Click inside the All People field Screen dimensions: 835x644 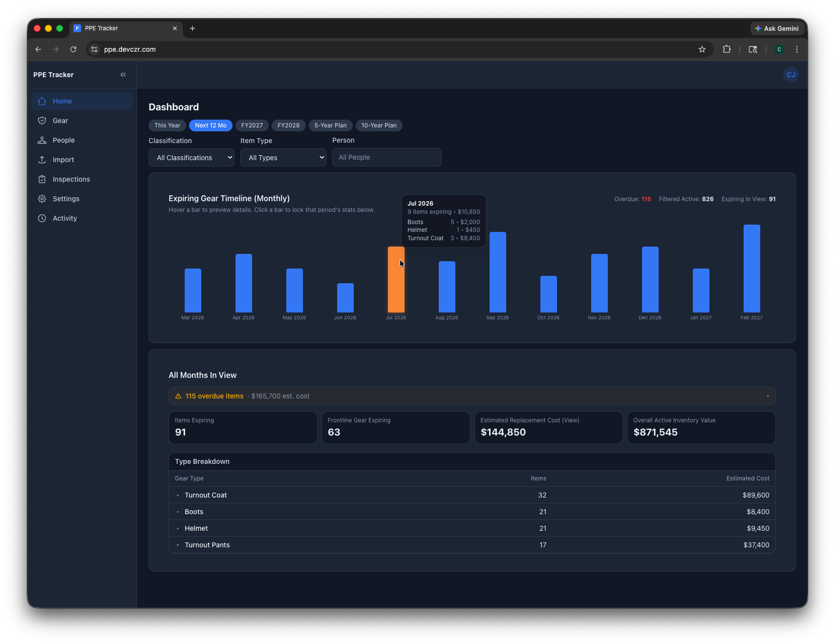(386, 157)
